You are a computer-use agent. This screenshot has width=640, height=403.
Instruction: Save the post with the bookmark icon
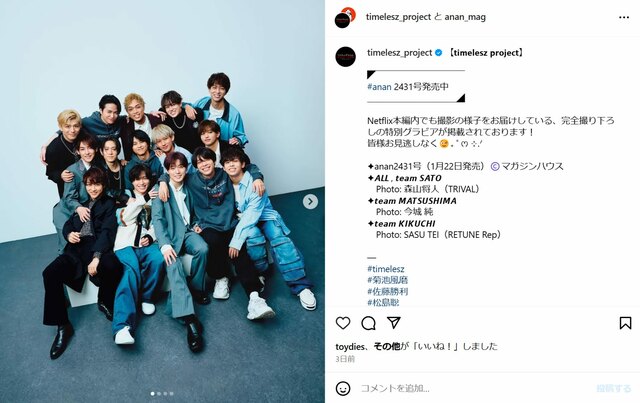[x=625, y=323]
